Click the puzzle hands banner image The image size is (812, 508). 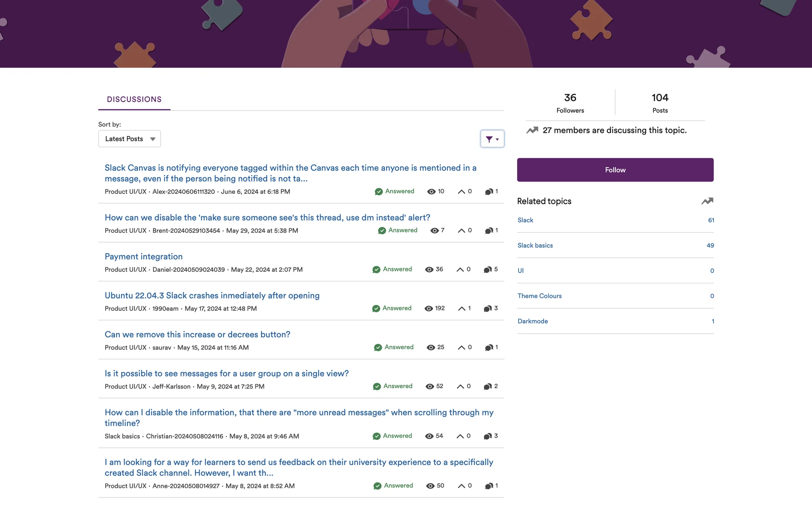pyautogui.click(x=406, y=34)
